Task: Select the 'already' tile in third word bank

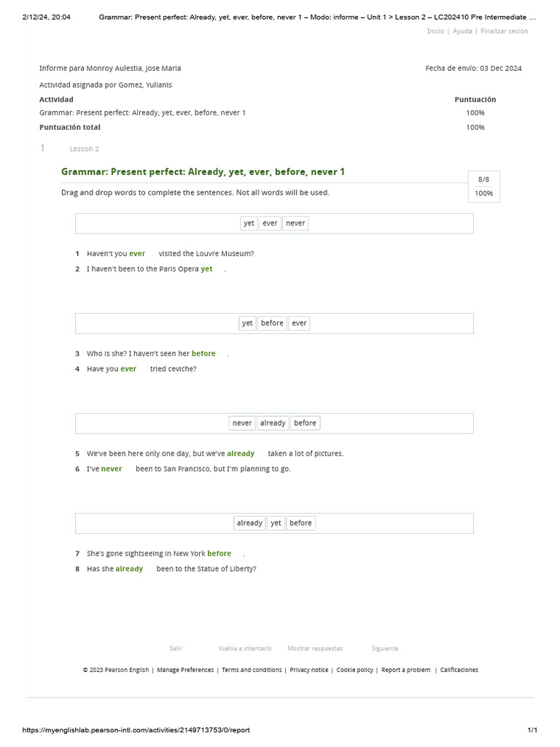Action: (x=273, y=423)
